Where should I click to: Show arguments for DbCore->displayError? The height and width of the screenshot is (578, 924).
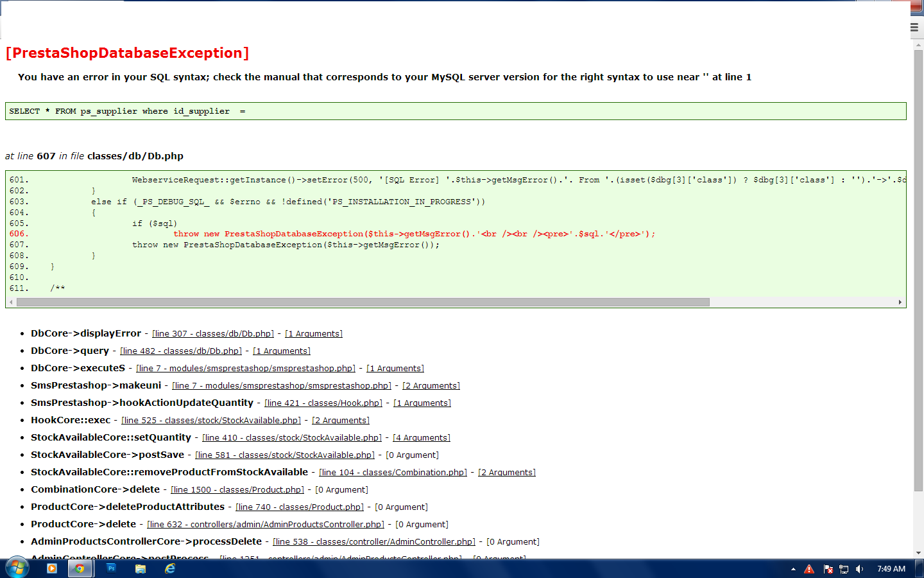click(x=314, y=334)
